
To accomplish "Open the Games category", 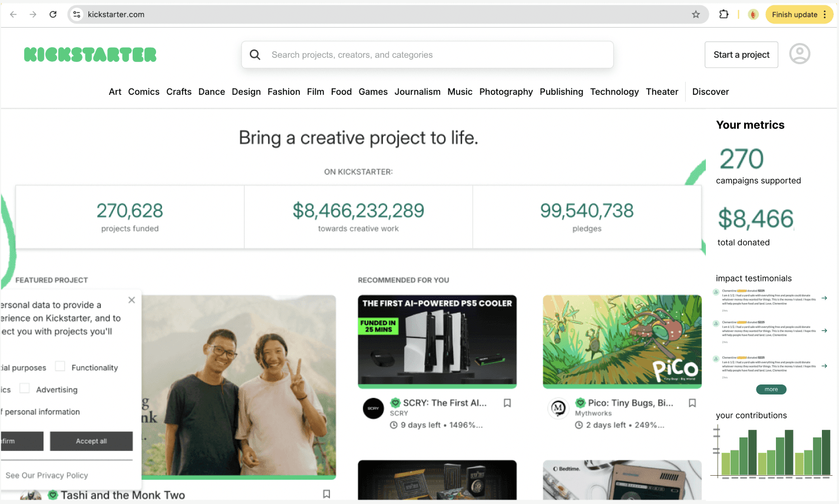I will point(373,92).
